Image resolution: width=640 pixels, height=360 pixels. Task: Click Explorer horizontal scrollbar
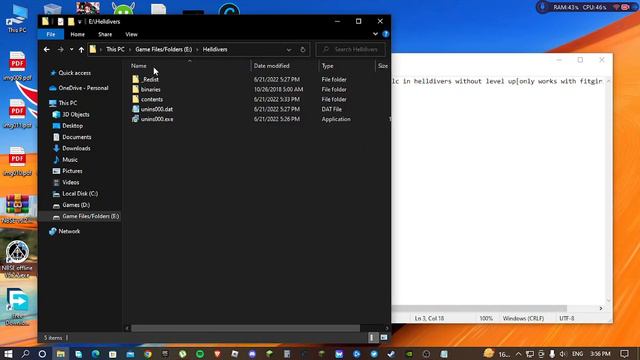(x=245, y=328)
